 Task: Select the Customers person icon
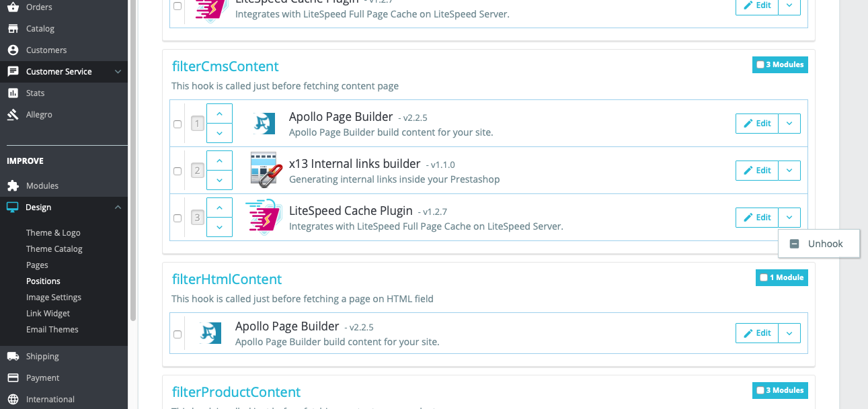pos(13,50)
